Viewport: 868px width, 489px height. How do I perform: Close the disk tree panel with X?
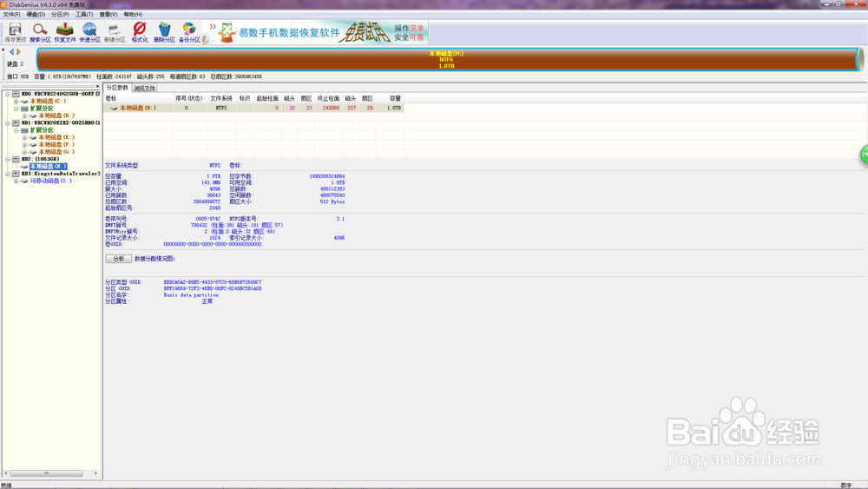pos(97,86)
